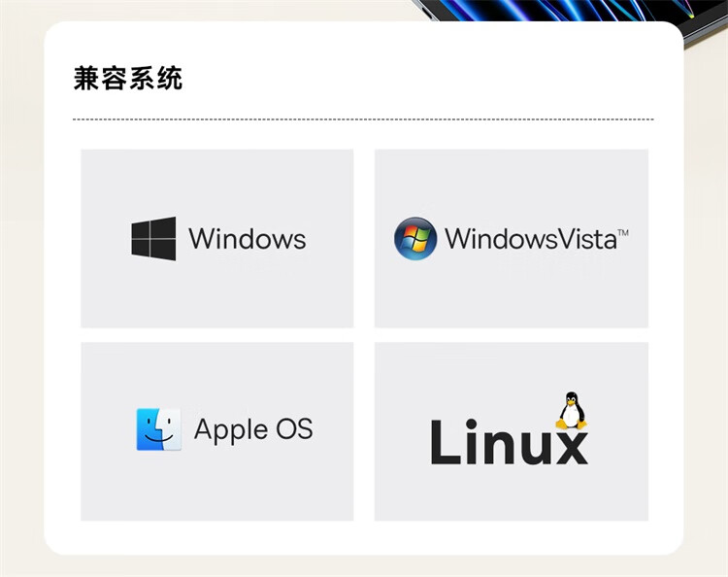Click the letters OS in Apple OS
This screenshot has width=728, height=577.
click(x=294, y=428)
